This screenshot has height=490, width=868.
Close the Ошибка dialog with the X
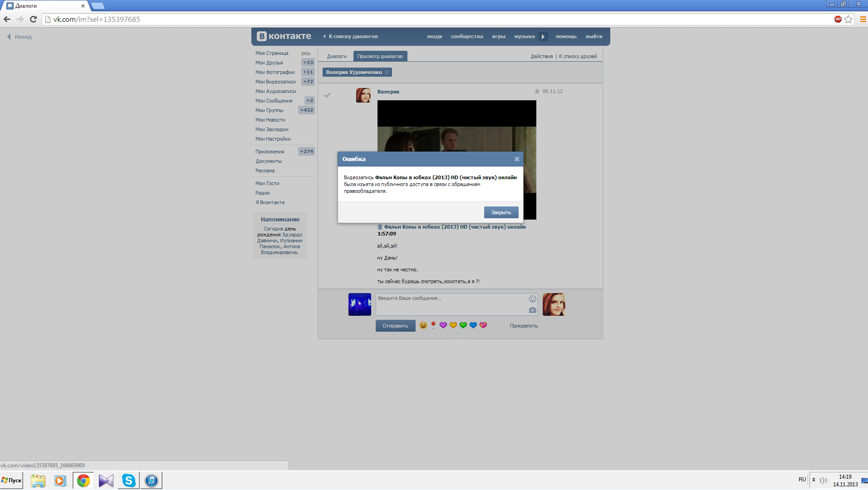[517, 159]
